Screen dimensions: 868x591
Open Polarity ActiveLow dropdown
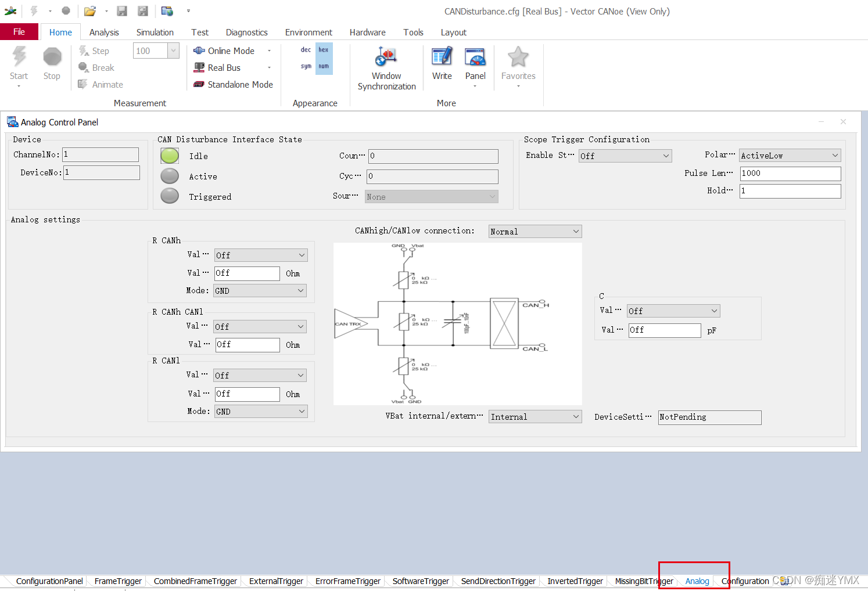click(790, 156)
